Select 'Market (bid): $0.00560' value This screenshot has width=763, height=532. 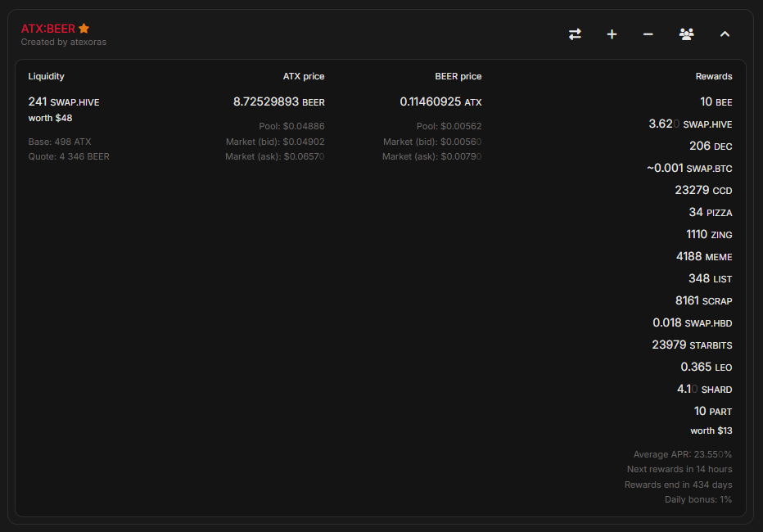point(432,142)
